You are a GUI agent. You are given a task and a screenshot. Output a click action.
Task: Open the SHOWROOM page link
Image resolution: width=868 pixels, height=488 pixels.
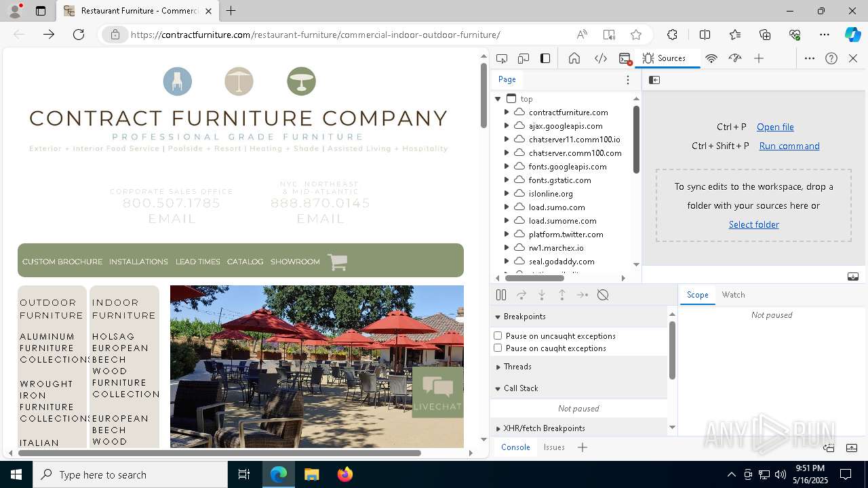(x=295, y=262)
